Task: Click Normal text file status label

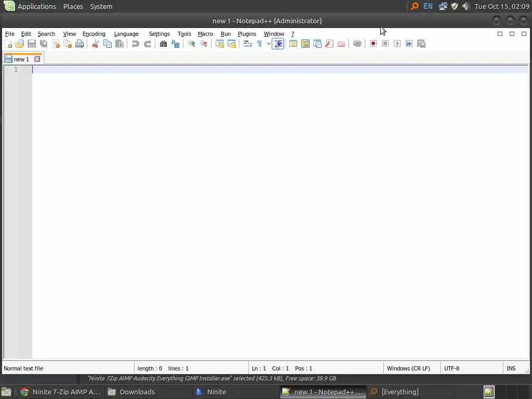Action: 23,368
